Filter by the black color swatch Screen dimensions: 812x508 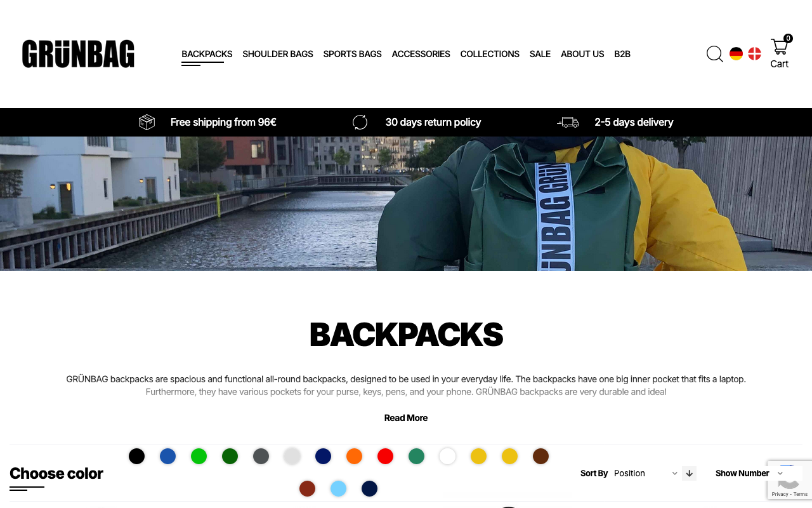click(136, 456)
